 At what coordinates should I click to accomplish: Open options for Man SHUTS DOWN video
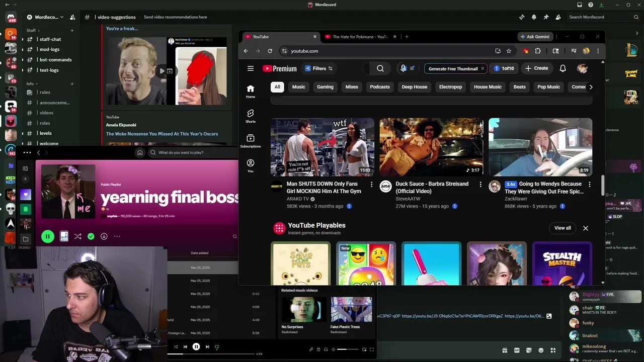click(x=371, y=185)
